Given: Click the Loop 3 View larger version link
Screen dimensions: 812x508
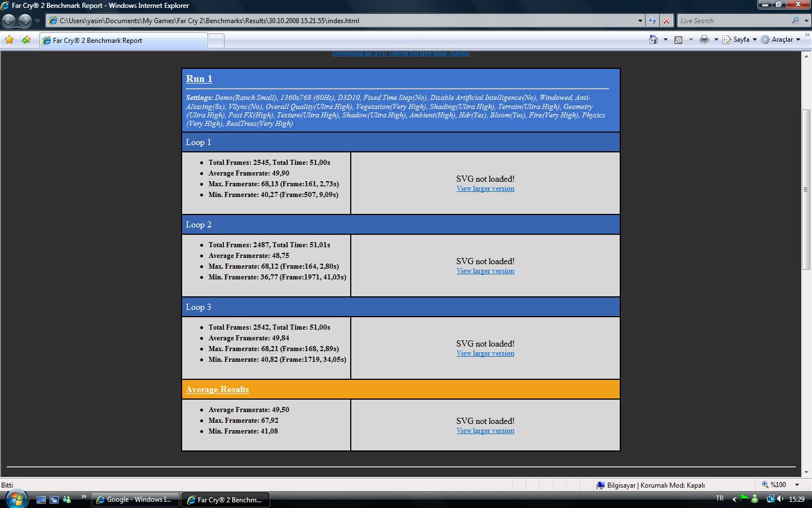Looking at the screenshot, I should tap(485, 353).
